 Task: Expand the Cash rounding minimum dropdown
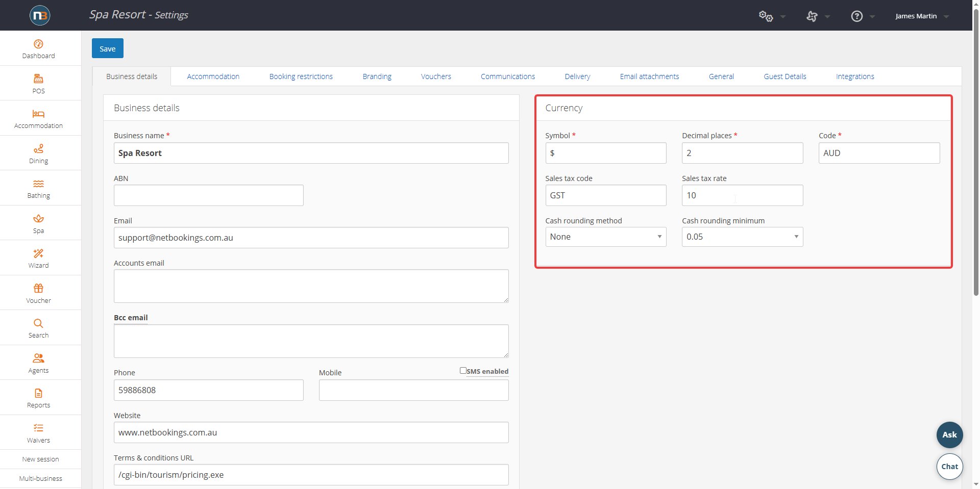(743, 237)
